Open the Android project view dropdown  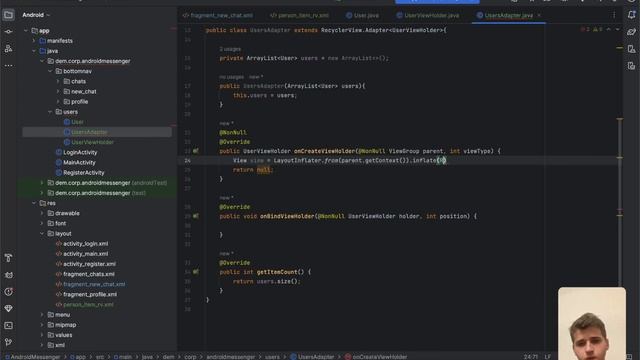click(x=36, y=15)
